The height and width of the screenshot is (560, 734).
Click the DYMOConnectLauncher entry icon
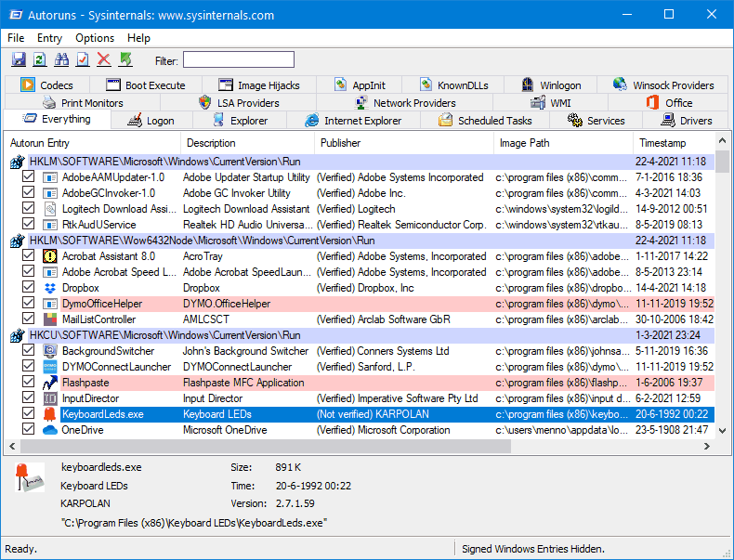(x=49, y=367)
